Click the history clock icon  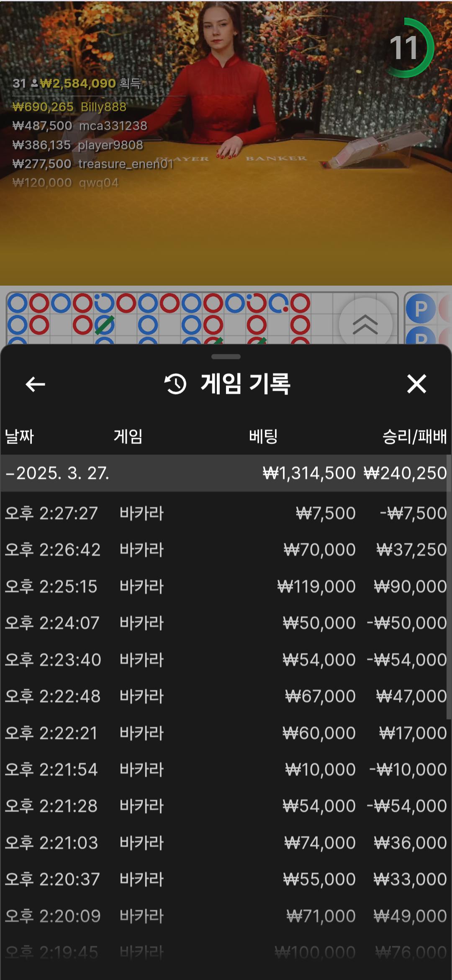[175, 384]
